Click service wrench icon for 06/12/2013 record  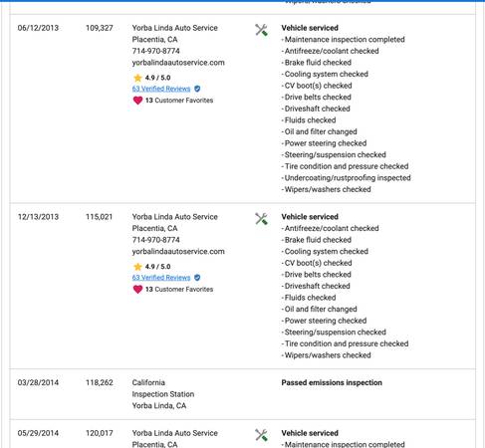click(261, 30)
